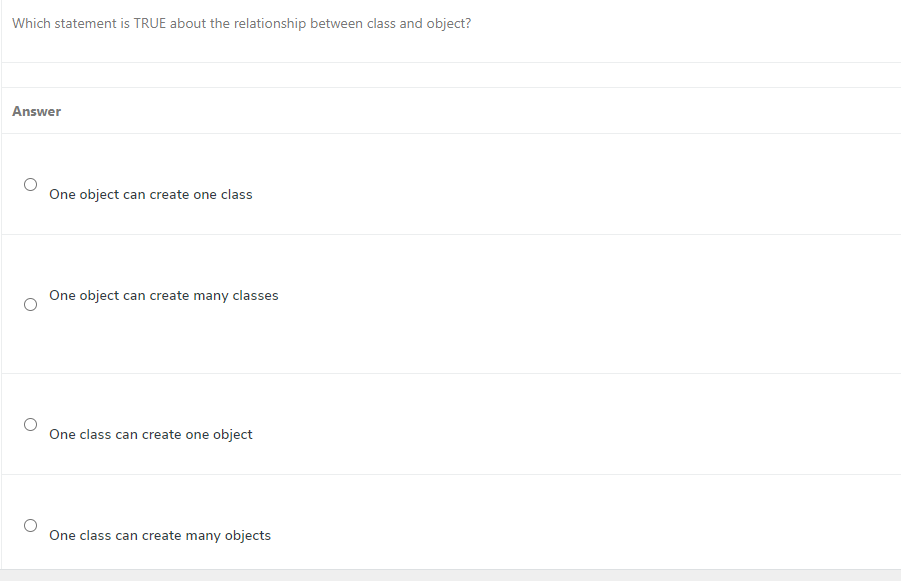This screenshot has height=581, width=901.
Task: Click the word 'classes' in the second option
Action: point(255,296)
